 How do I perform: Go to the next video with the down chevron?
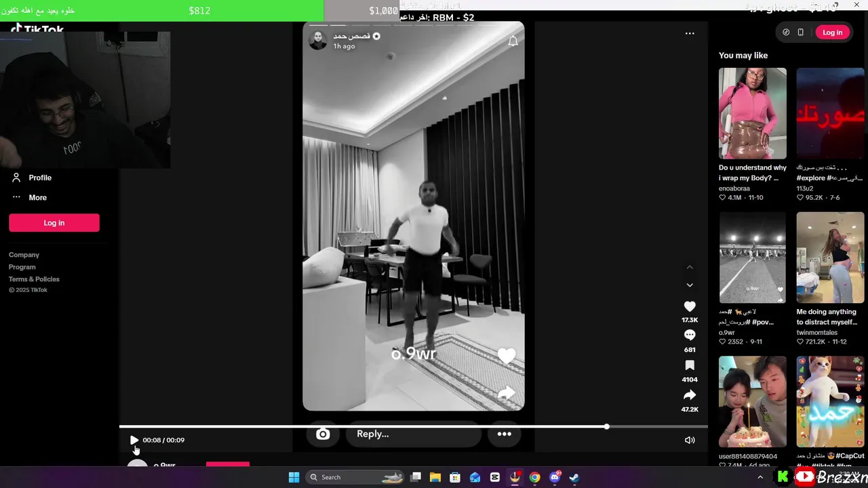tap(690, 285)
